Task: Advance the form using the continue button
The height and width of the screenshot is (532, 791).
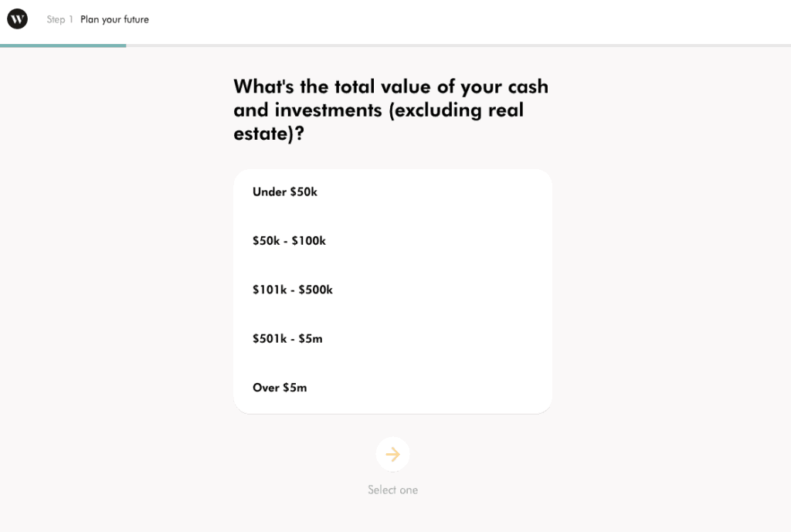Action: (393, 454)
